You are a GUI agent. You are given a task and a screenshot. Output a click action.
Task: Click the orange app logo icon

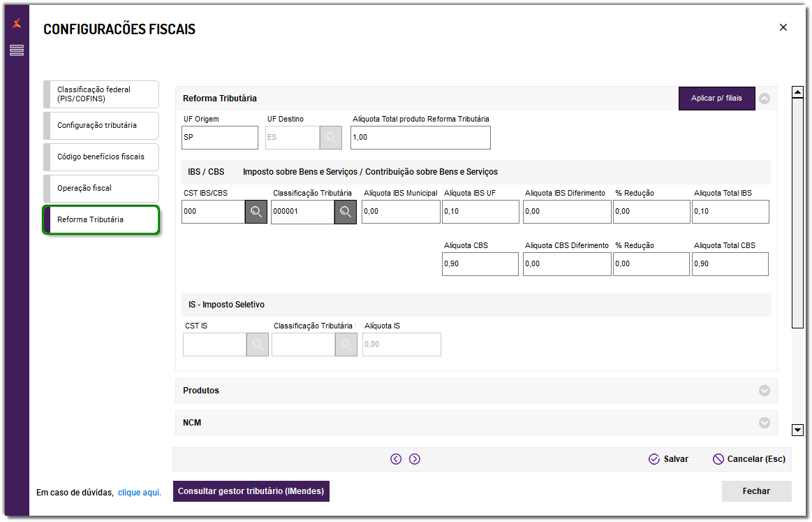[x=17, y=23]
